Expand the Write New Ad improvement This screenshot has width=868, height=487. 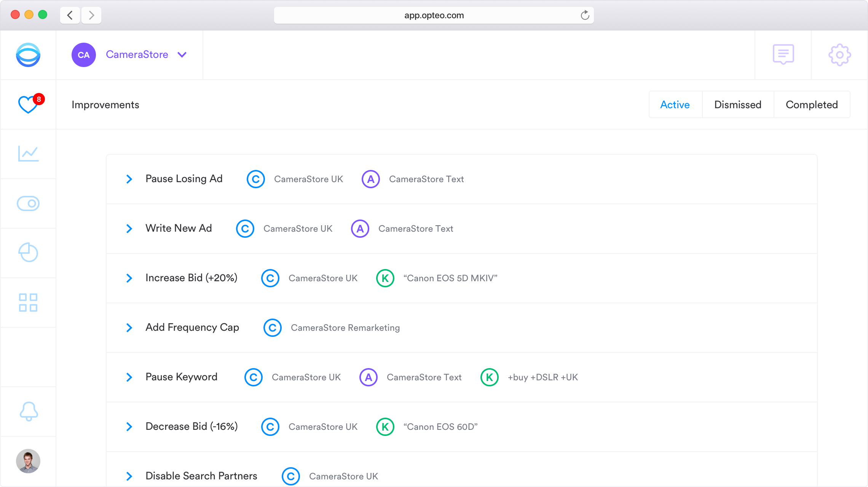[x=129, y=229]
